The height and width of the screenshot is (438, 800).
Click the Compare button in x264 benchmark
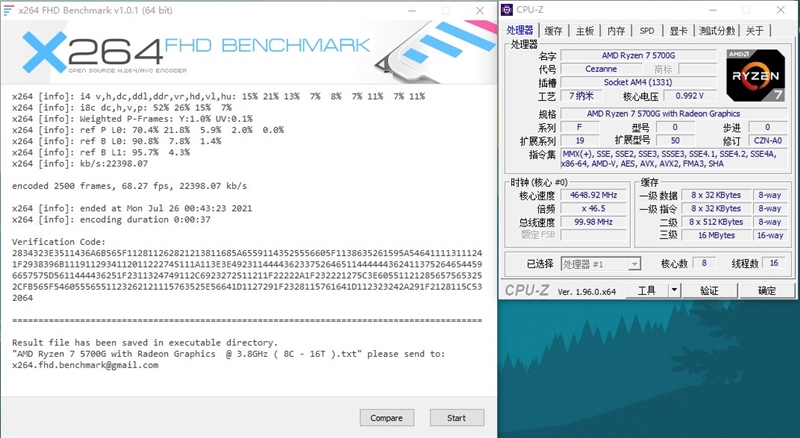(387, 418)
